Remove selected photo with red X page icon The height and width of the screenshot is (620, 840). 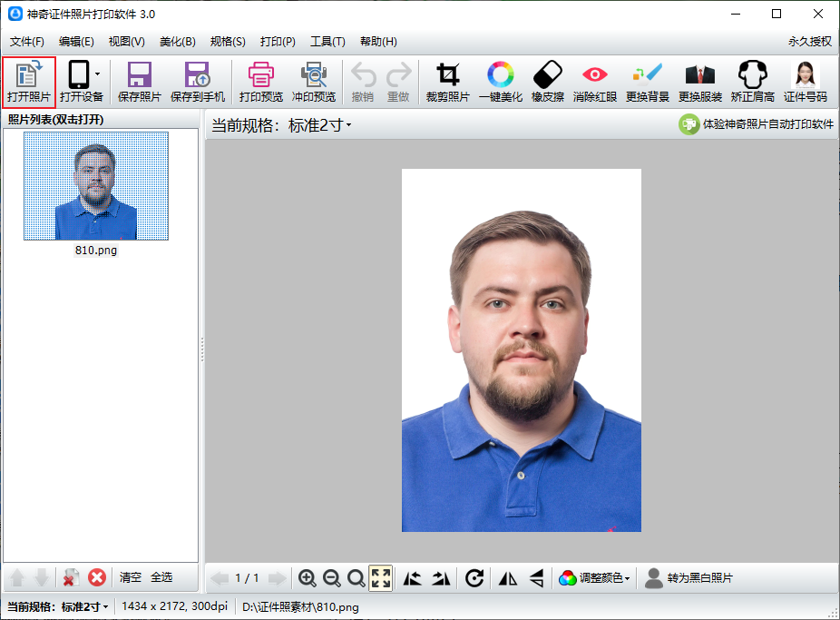70,577
